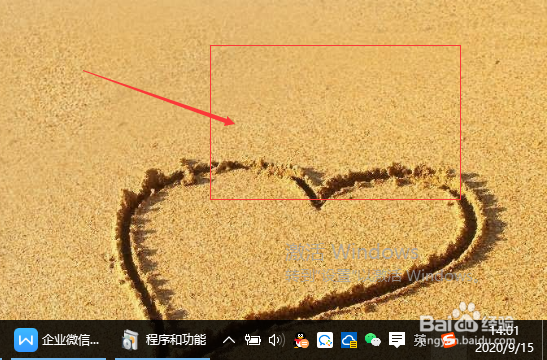Open the volume speaker icon
Viewport: 547px width, 360px height.
277,340
